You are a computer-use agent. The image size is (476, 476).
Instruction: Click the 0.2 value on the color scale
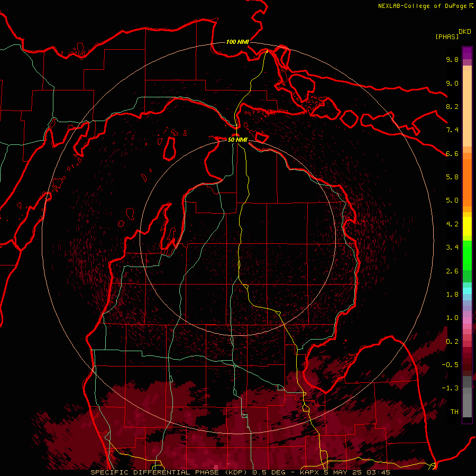point(452,342)
